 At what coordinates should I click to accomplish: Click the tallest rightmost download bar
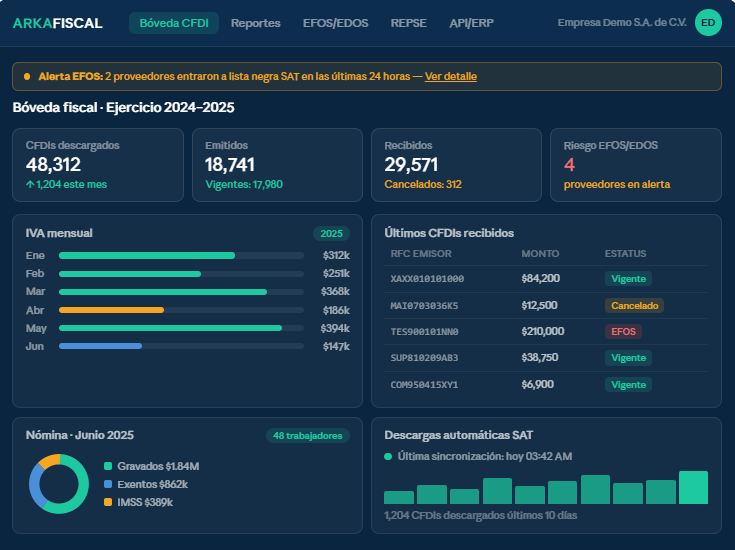693,488
